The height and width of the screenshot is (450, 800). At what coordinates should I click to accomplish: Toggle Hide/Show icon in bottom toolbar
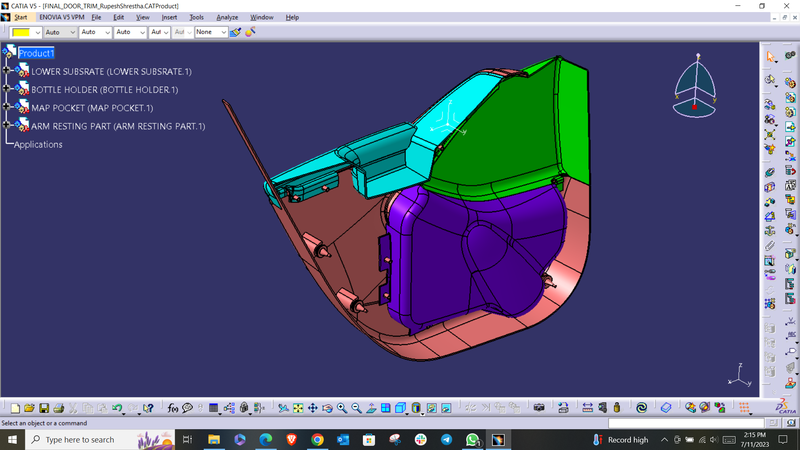[x=432, y=408]
